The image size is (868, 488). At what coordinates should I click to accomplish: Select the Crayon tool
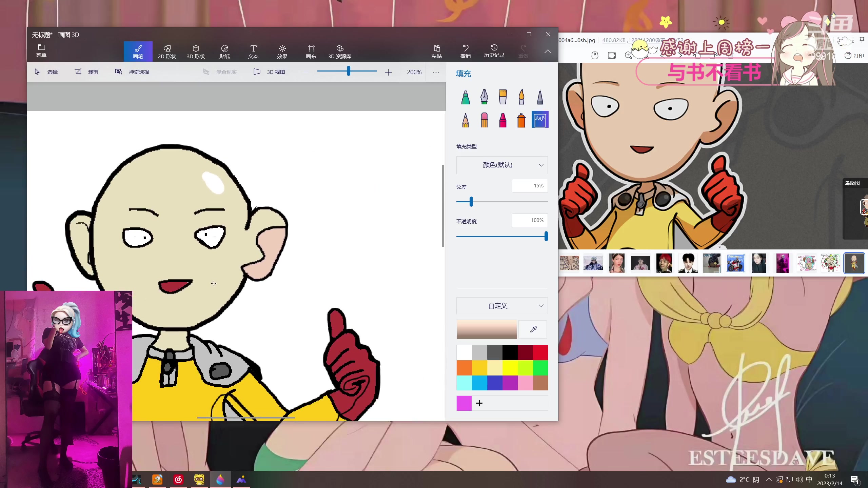click(x=503, y=120)
